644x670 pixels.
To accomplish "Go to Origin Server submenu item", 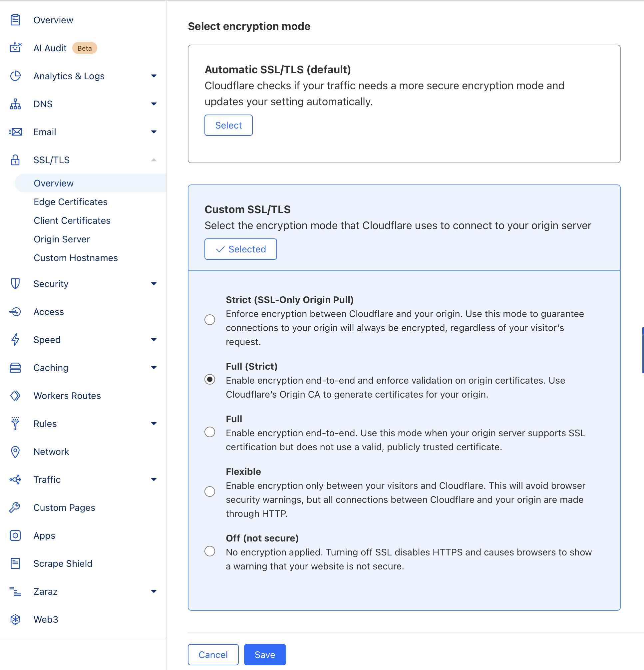I will coord(62,239).
